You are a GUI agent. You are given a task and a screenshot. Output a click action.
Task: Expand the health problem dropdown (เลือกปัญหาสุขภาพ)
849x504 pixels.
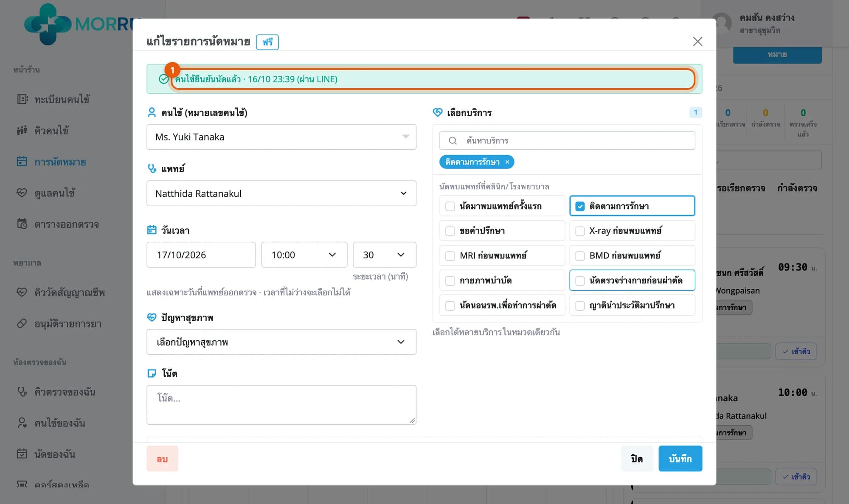(x=281, y=342)
